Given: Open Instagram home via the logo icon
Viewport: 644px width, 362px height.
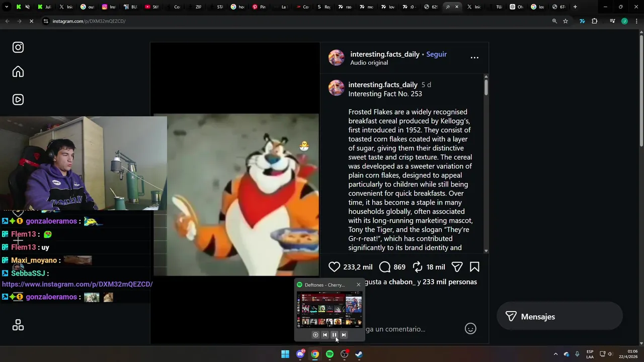Looking at the screenshot, I should (x=18, y=47).
